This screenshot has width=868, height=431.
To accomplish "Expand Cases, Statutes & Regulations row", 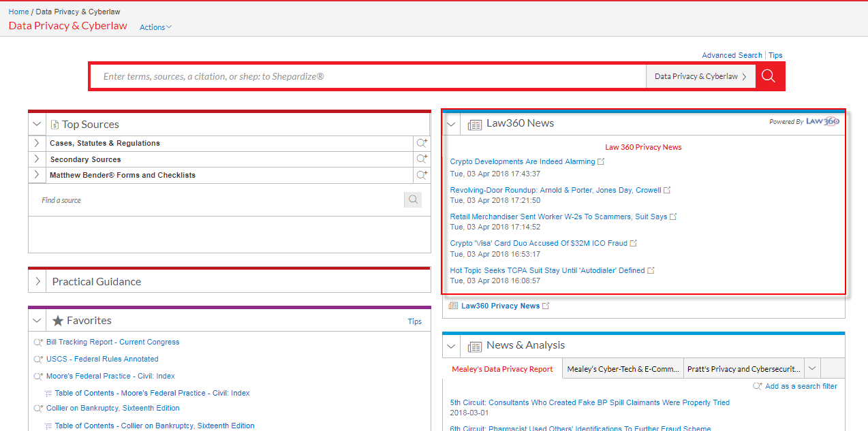I will click(37, 143).
